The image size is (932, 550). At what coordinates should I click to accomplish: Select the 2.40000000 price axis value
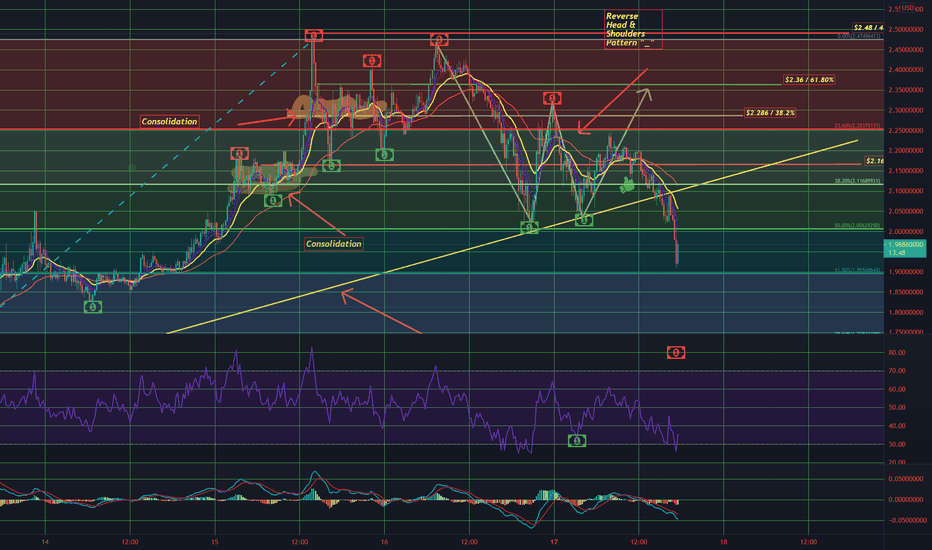click(906, 70)
